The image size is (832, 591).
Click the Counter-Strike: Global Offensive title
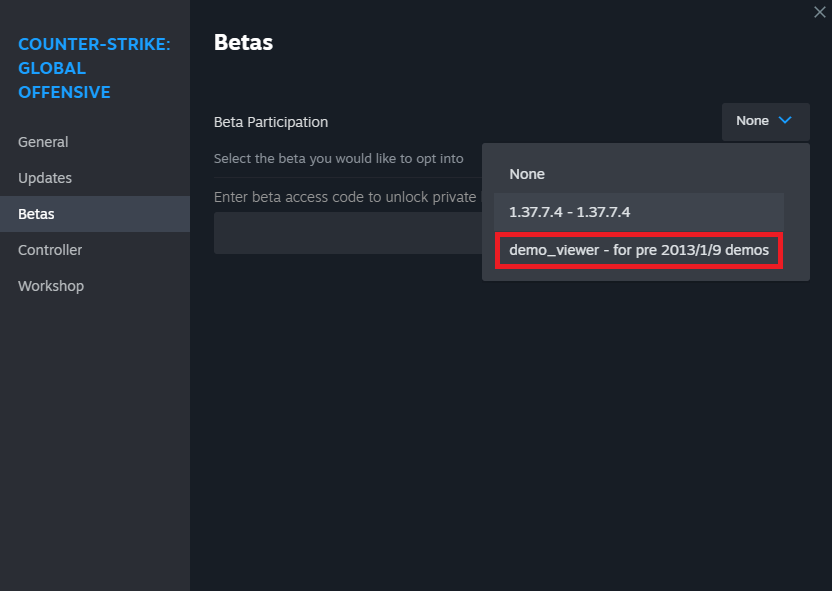(93, 68)
